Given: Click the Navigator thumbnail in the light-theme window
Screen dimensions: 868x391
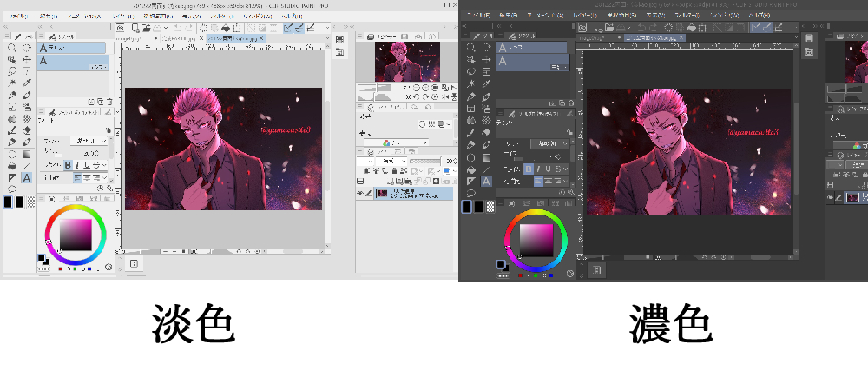Looking at the screenshot, I should pyautogui.click(x=407, y=62).
